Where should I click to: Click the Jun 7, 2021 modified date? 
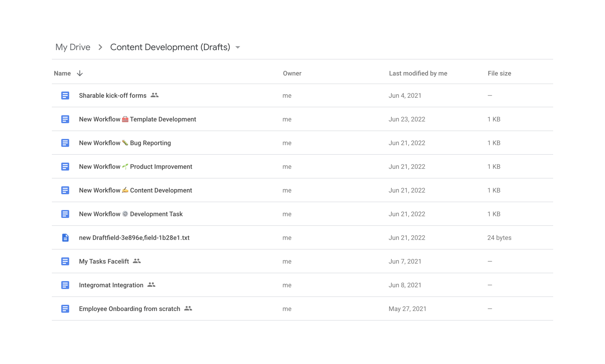(405, 261)
